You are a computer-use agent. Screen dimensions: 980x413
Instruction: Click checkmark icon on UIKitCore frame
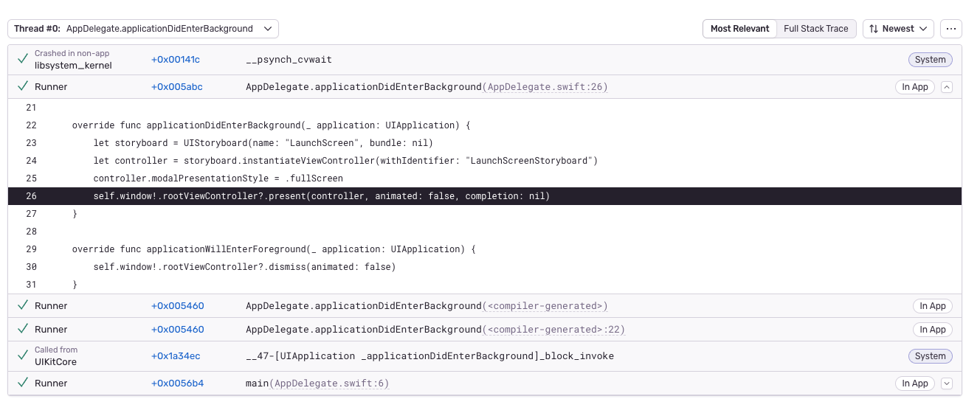[x=23, y=355]
